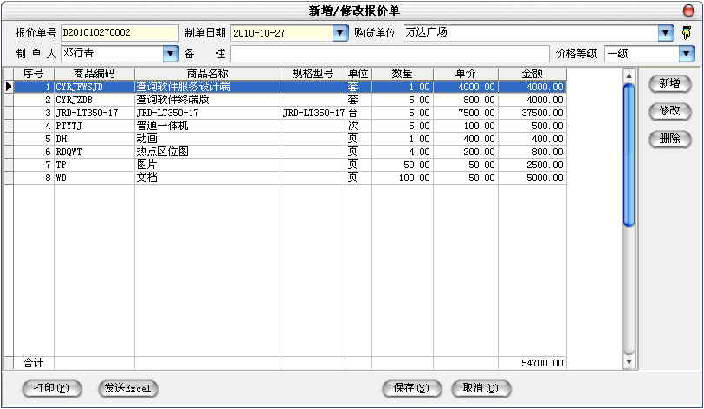Screen dimensions: 704x409
Task: Click the product name 文档
Action: pyautogui.click(x=147, y=178)
